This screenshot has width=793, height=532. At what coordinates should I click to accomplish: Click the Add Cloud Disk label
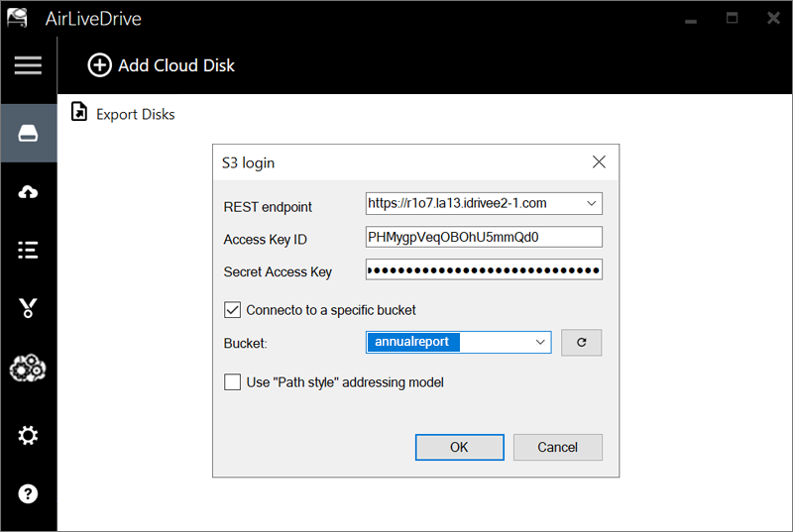click(176, 65)
